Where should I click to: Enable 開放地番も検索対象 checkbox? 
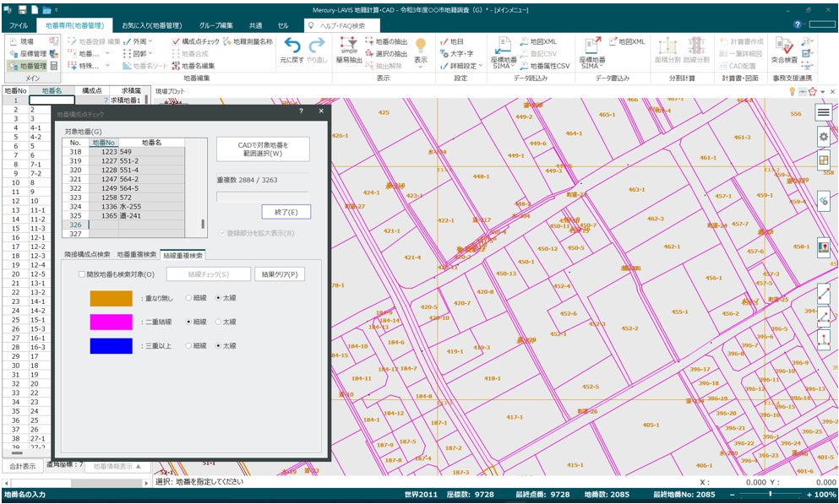click(x=82, y=274)
